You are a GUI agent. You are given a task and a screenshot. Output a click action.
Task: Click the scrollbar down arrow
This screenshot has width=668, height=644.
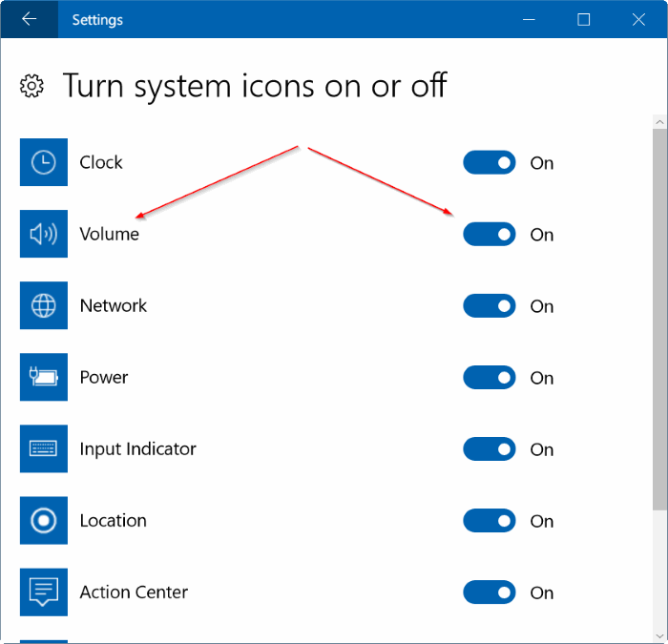[x=659, y=636]
